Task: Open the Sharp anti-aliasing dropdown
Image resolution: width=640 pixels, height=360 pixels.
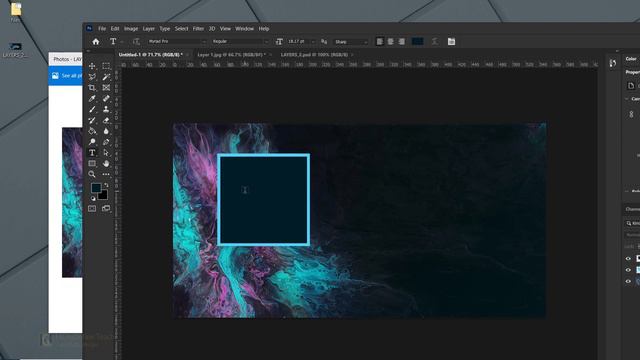Action: (x=351, y=42)
